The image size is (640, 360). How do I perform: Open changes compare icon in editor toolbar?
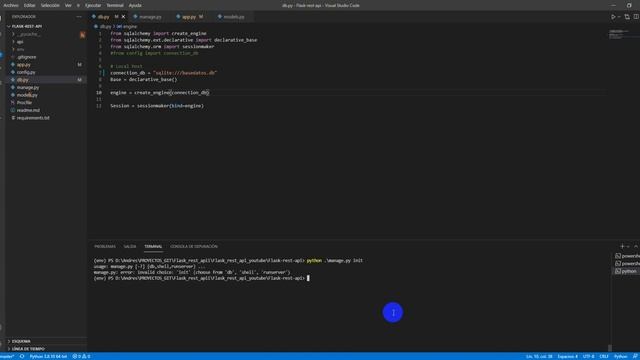click(627, 17)
